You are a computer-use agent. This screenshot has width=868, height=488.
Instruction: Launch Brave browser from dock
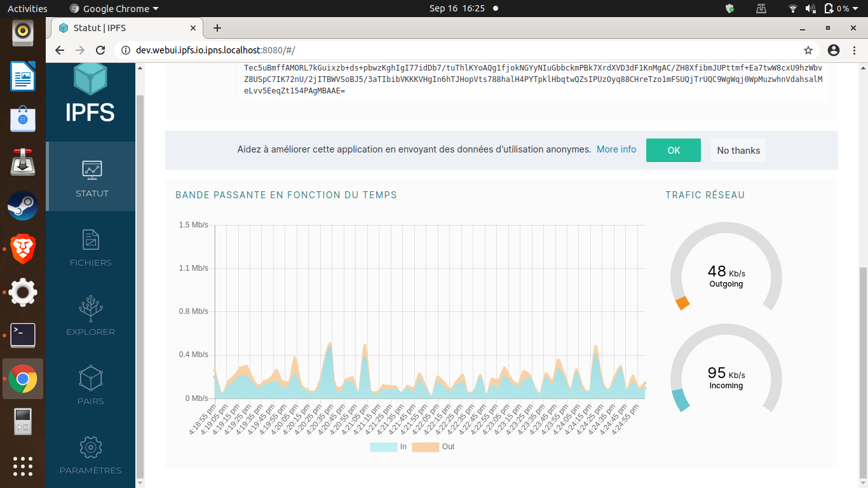[x=23, y=249]
